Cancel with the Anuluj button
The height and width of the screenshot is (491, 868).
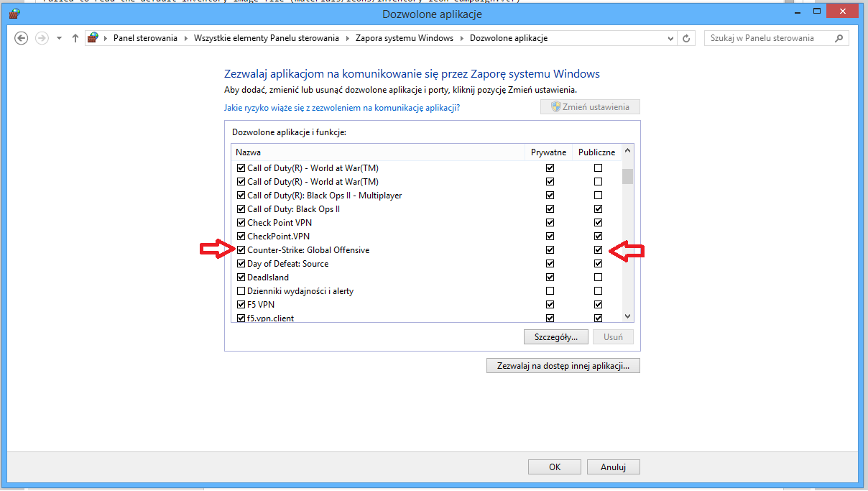coord(614,467)
